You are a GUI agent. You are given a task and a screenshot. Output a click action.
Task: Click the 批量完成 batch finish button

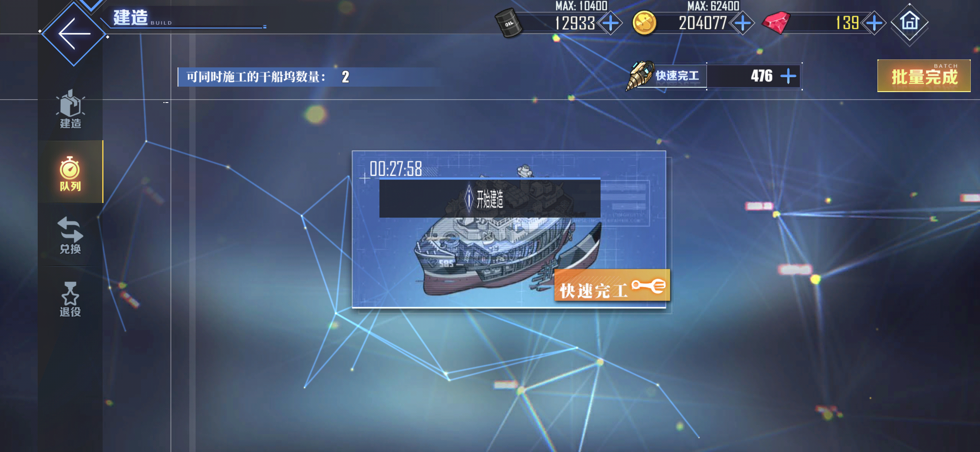point(924,76)
